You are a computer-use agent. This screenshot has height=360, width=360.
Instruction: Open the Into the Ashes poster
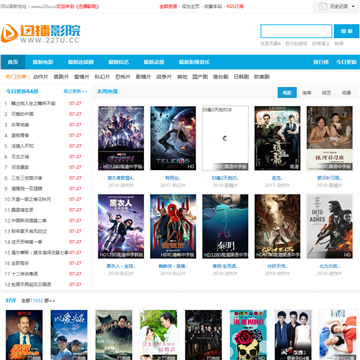(x=330, y=226)
